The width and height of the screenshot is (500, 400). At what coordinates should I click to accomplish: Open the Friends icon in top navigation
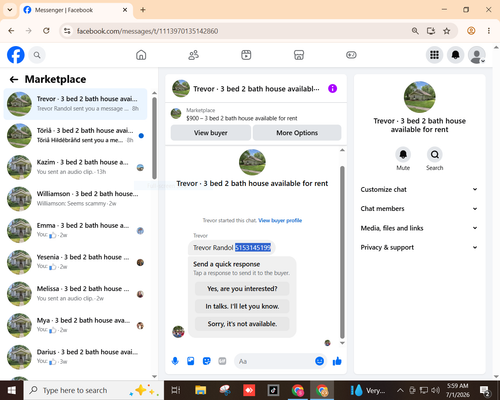[x=194, y=55]
